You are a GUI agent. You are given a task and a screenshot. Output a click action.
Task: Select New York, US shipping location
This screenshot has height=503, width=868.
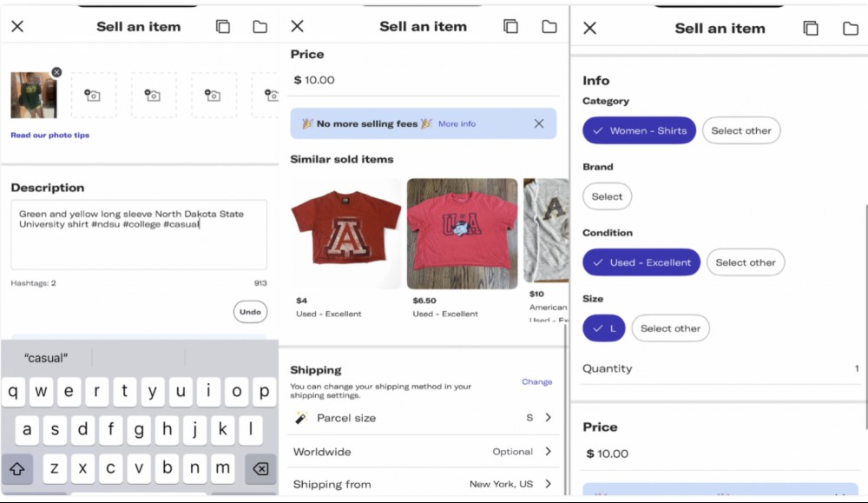coord(501,484)
